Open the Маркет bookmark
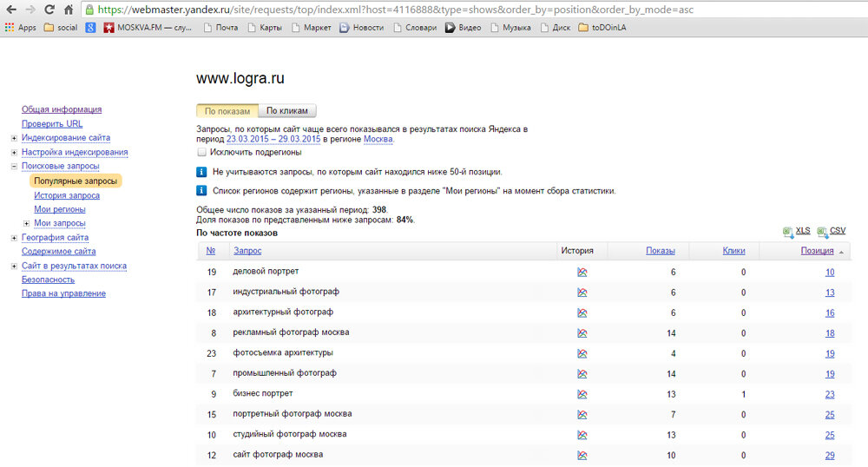Screen dimensions: 868x467 [311, 27]
